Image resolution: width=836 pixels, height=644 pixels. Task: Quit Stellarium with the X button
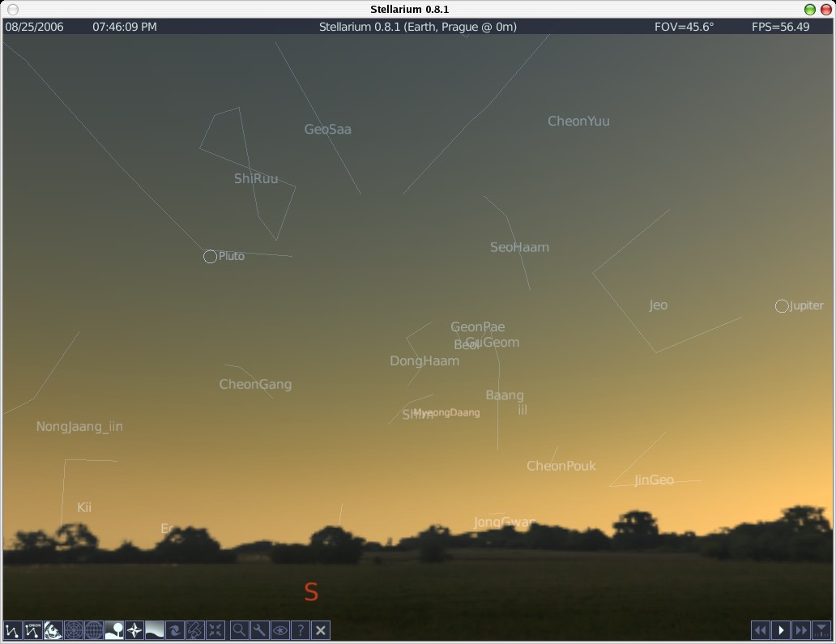[x=320, y=629]
